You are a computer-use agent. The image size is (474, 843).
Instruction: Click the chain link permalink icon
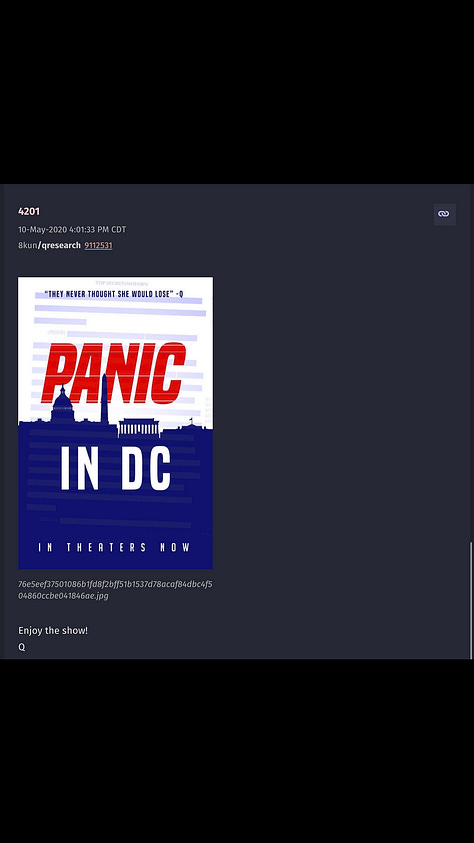[x=444, y=214]
